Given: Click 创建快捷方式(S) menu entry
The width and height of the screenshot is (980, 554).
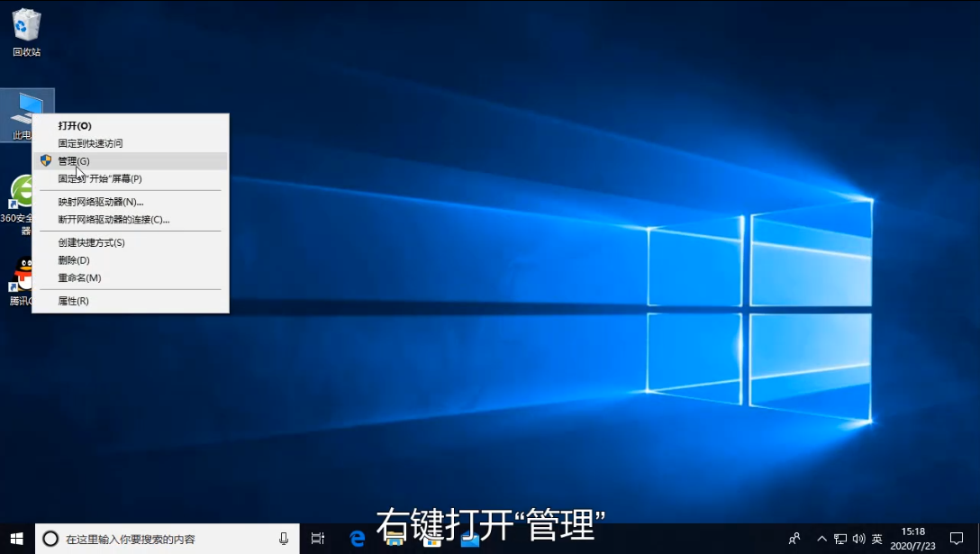Looking at the screenshot, I should click(x=91, y=242).
